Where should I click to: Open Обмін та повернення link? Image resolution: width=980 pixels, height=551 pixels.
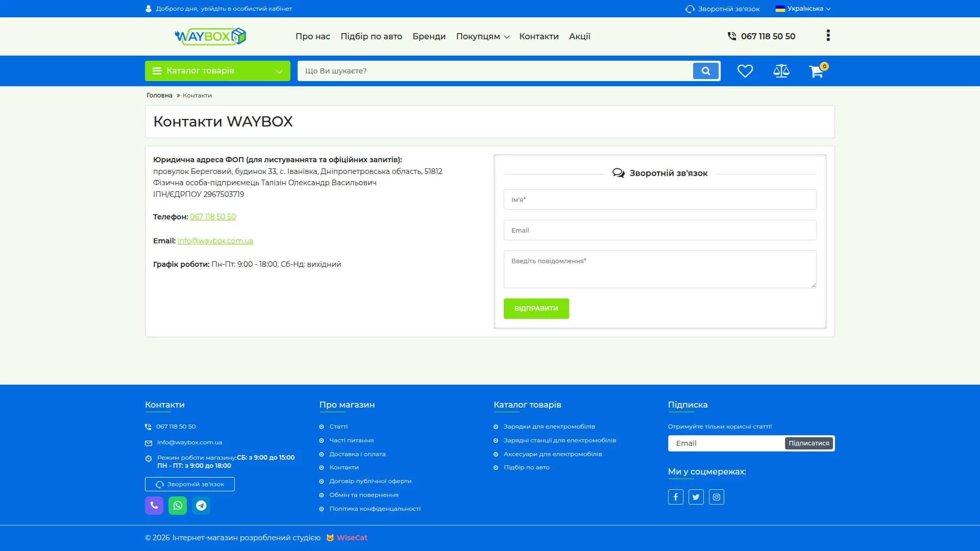pos(364,495)
